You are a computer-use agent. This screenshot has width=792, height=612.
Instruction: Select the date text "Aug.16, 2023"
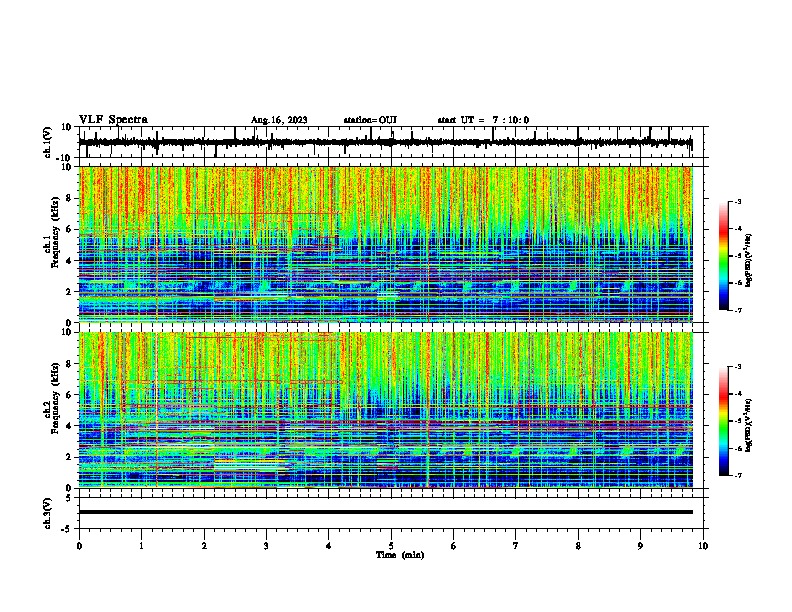click(x=279, y=120)
